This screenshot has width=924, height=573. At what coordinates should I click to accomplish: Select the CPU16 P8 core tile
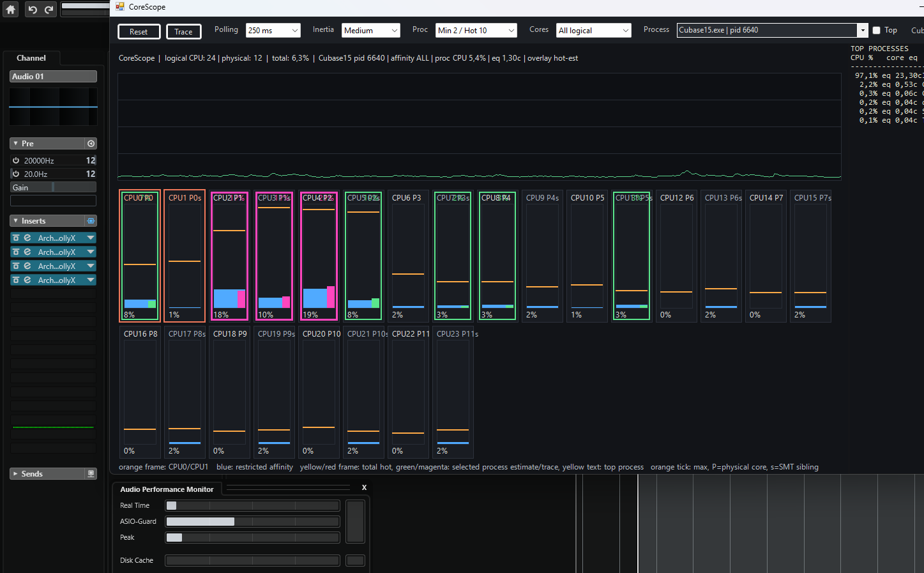tap(140, 392)
